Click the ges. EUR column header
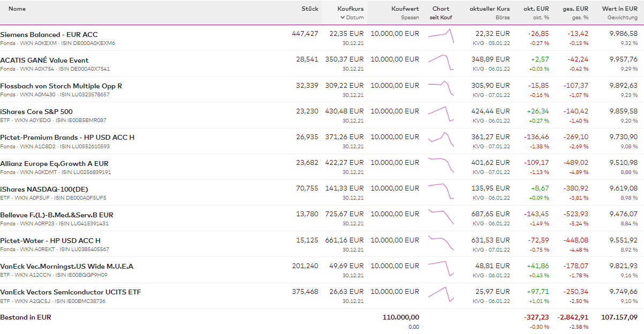 (x=575, y=9)
